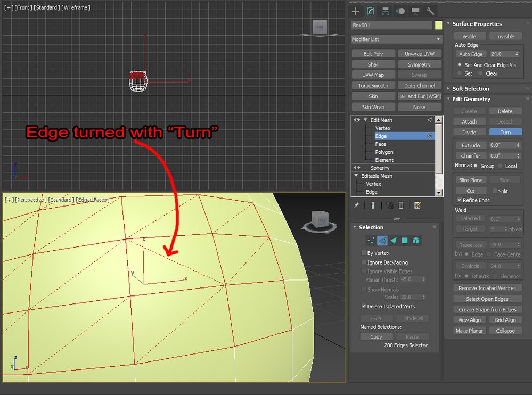Select Edge sub-object selection icon
Viewport: 532px width, 395px height.
[x=382, y=241]
